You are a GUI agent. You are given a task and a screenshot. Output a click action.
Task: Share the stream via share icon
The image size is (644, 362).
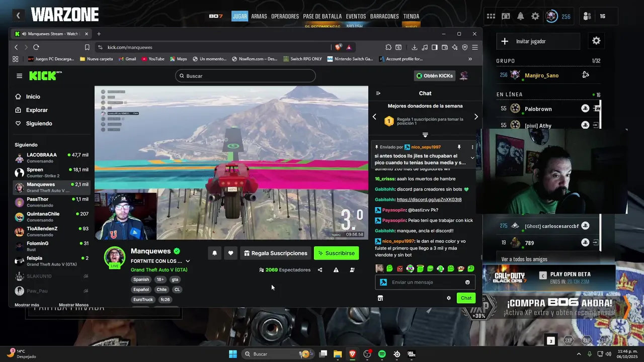[x=320, y=270]
